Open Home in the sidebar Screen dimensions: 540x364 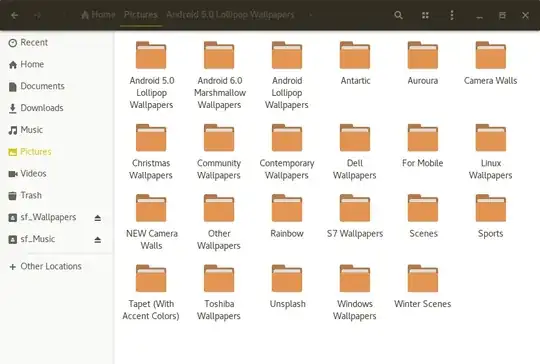click(57, 64)
